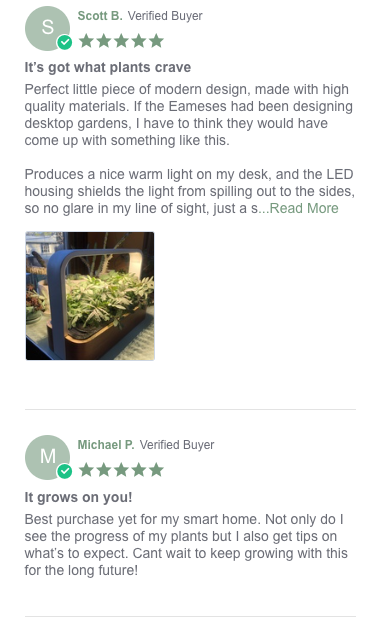This screenshot has height=633, width=381.
Task: Click the fifth star in Scott B.'s rating
Action: coord(156,41)
